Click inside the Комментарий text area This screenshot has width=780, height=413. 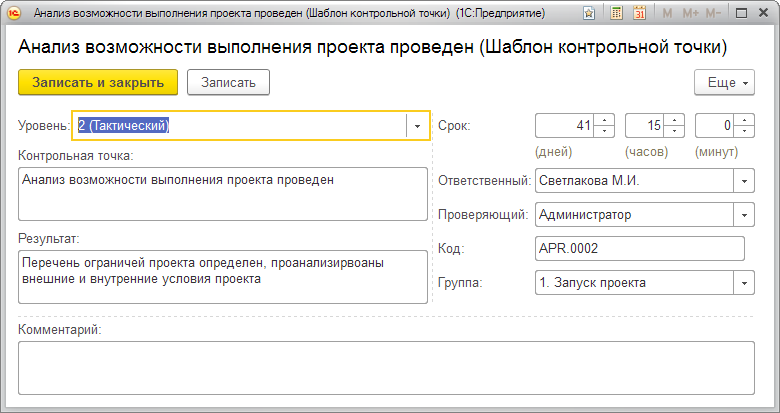(x=386, y=367)
